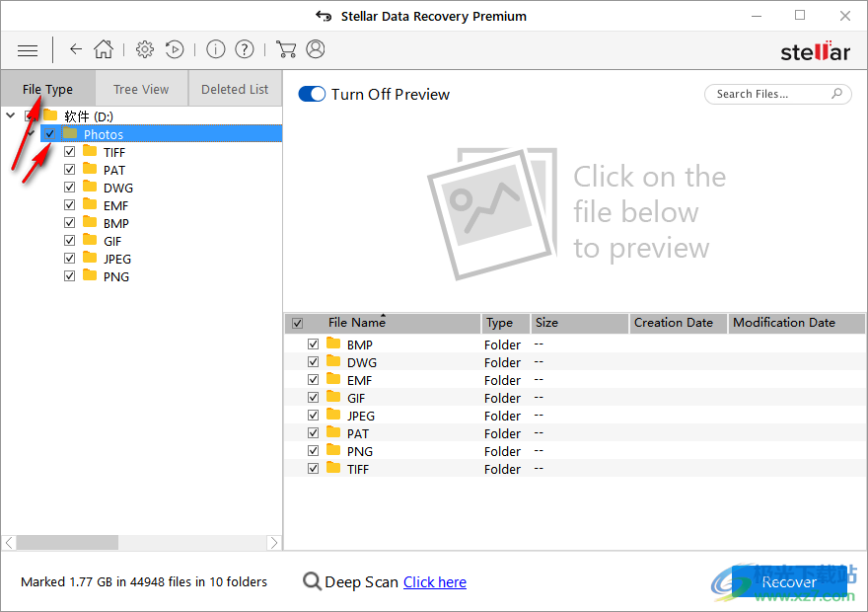Viewport: 868px width, 612px height.
Task: Click the PNG folder icon in tree
Action: click(x=90, y=275)
